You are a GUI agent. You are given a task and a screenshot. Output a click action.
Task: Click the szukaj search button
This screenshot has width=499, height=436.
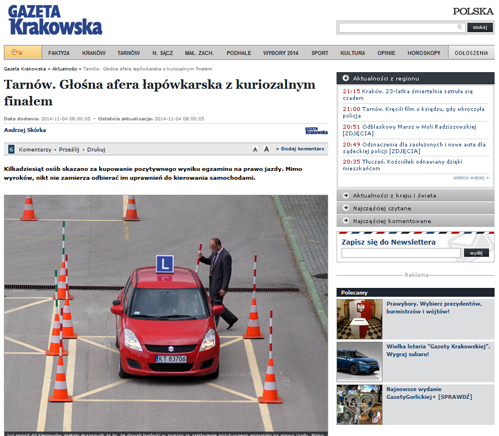coord(480,27)
